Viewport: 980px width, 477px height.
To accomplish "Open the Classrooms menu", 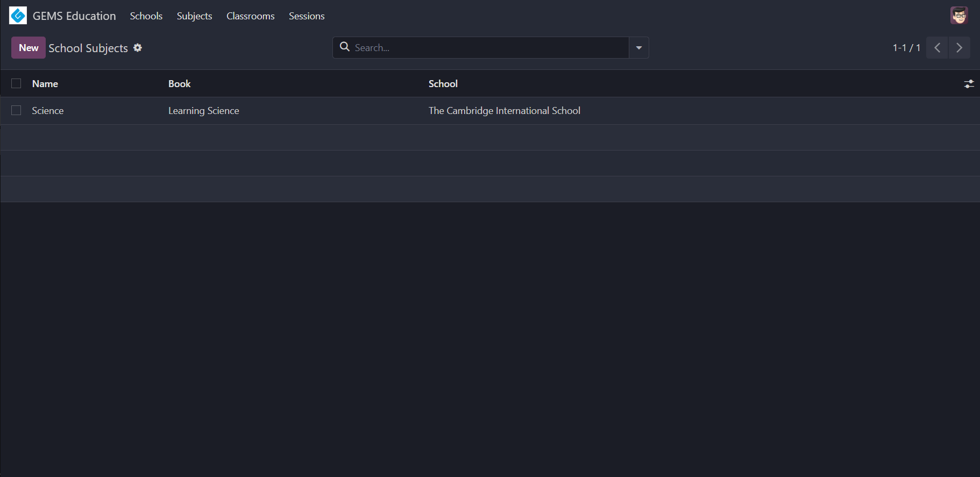I will click(x=250, y=16).
